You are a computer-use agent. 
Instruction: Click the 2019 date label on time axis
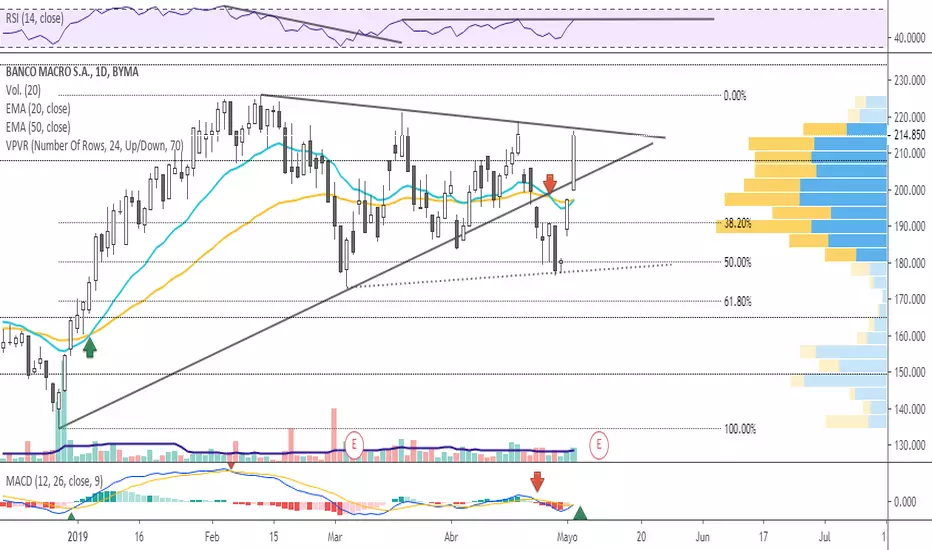pos(77,537)
